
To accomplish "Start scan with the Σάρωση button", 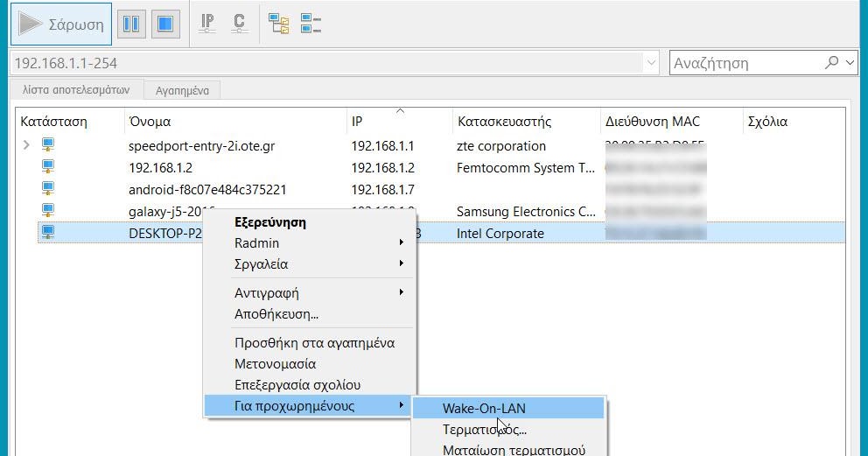I will [61, 24].
